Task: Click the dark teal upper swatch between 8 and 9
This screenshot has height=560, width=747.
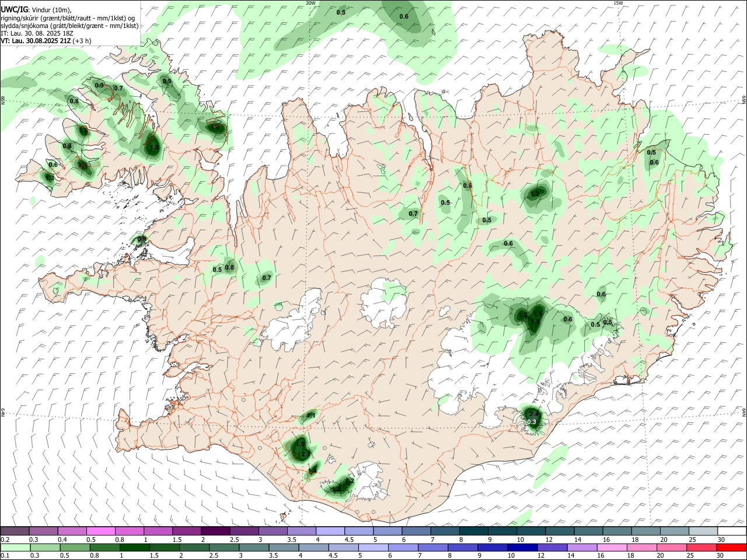Action: click(473, 531)
